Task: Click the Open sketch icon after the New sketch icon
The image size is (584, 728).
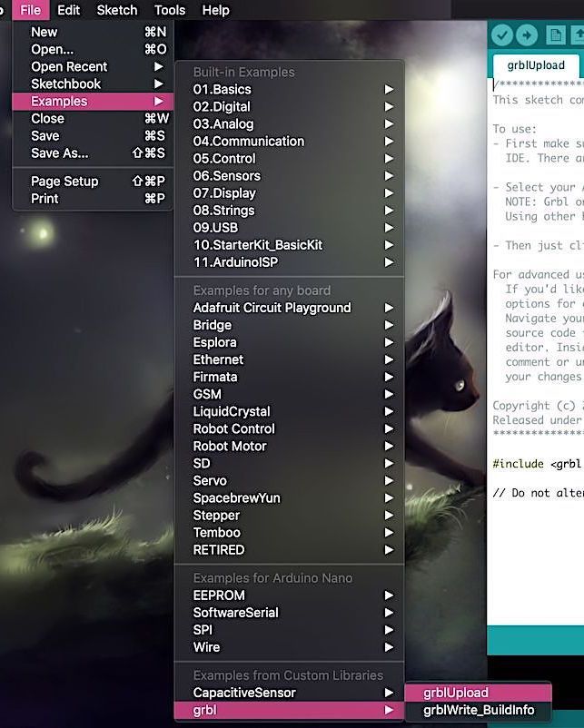Action: [578, 35]
